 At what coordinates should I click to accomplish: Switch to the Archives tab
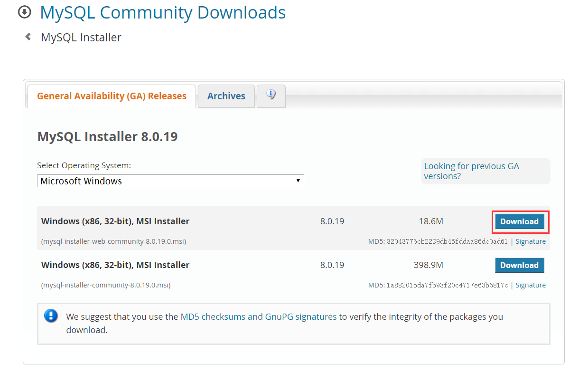coord(226,96)
